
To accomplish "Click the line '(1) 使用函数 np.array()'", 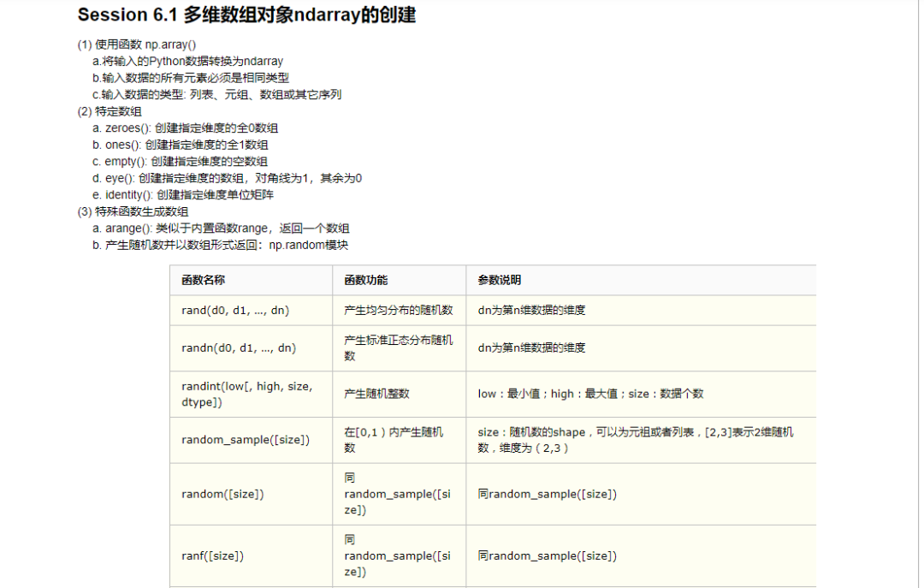I will pos(137,45).
